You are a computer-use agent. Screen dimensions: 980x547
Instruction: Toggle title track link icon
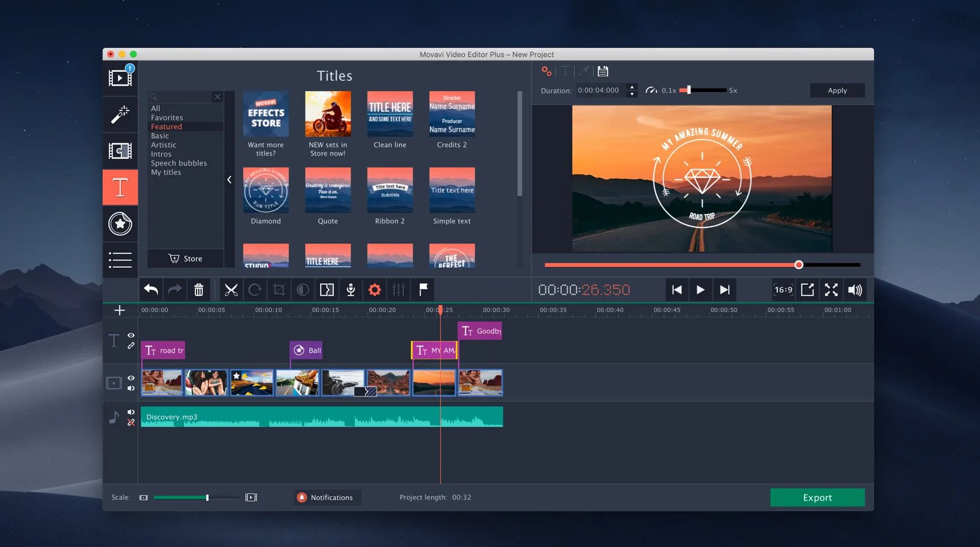(131, 345)
